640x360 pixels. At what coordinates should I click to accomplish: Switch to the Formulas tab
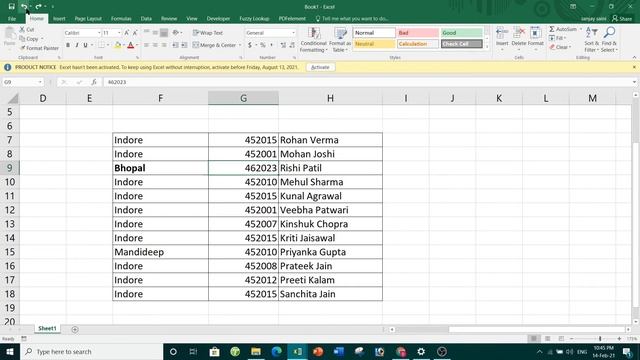coord(121,19)
